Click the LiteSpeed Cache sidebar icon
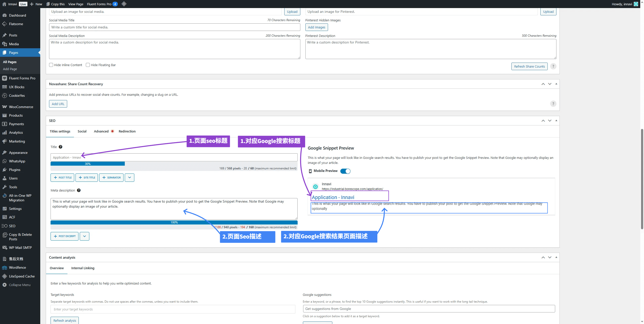The height and width of the screenshot is (324, 644). click(5, 276)
